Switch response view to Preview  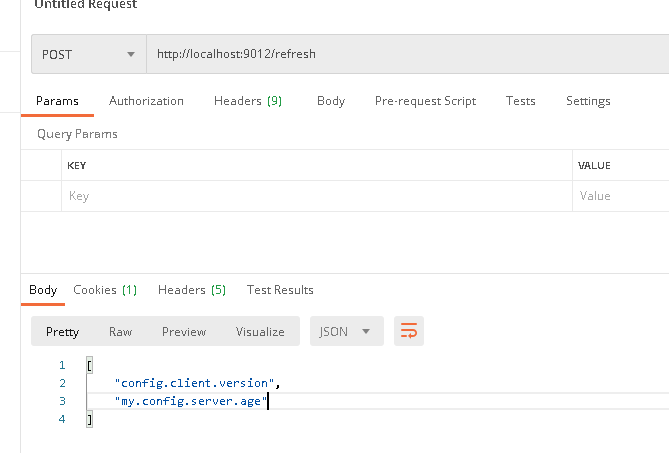tap(184, 331)
